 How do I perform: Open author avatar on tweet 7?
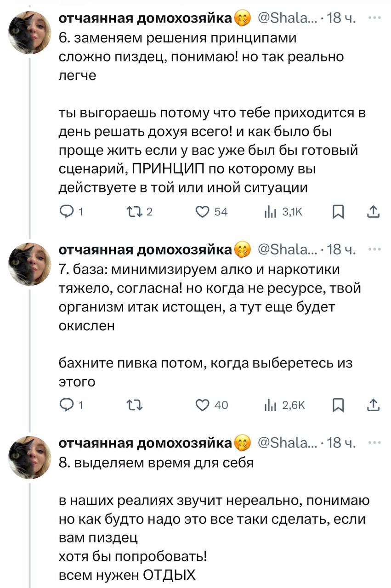click(31, 264)
